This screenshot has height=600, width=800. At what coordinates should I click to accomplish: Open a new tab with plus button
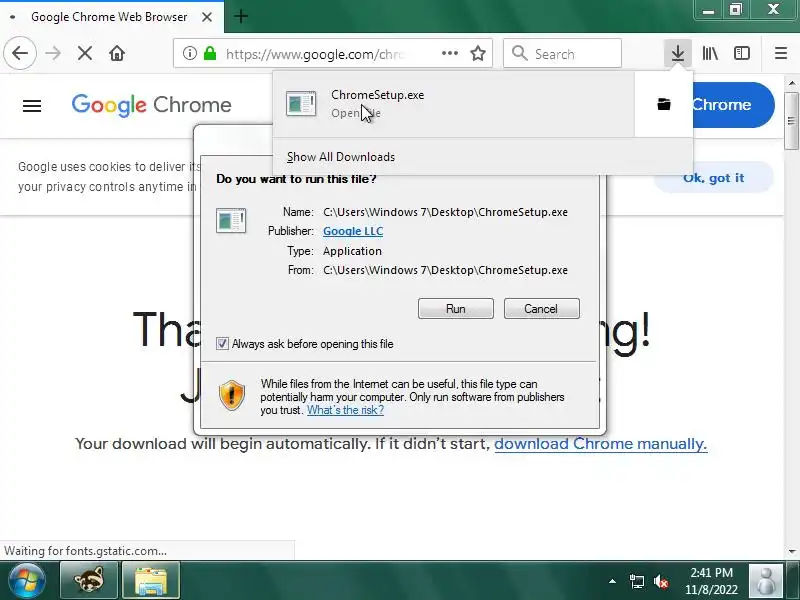click(x=241, y=16)
